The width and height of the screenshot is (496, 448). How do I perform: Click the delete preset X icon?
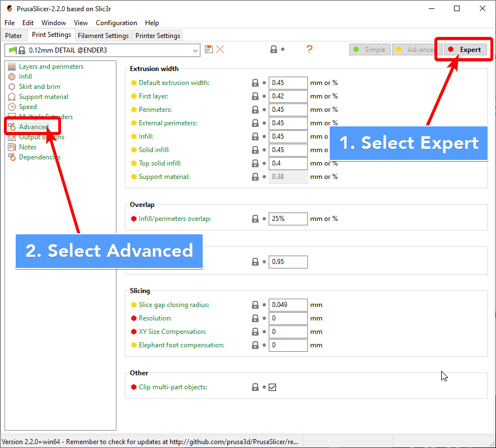[220, 49]
